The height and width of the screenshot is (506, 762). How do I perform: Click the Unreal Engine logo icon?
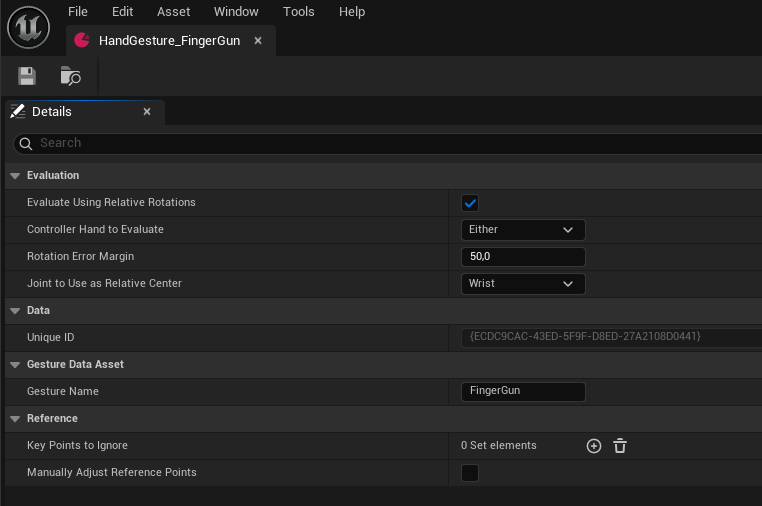click(x=29, y=27)
